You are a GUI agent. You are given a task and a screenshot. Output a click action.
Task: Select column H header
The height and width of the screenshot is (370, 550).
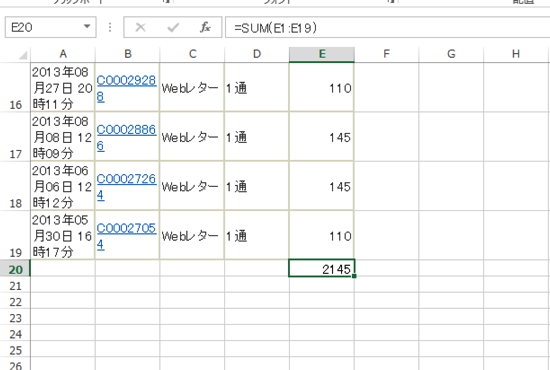516,54
